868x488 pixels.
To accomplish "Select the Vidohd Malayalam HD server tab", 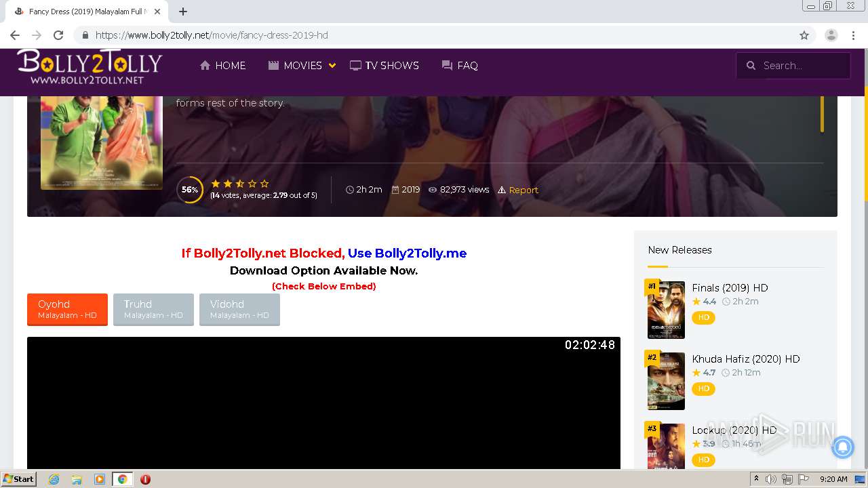I will pyautogui.click(x=239, y=309).
